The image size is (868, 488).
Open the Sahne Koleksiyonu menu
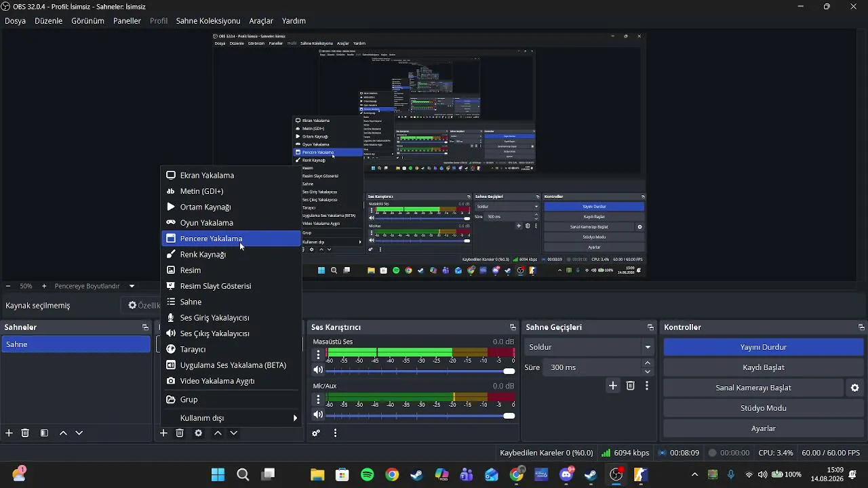[208, 21]
